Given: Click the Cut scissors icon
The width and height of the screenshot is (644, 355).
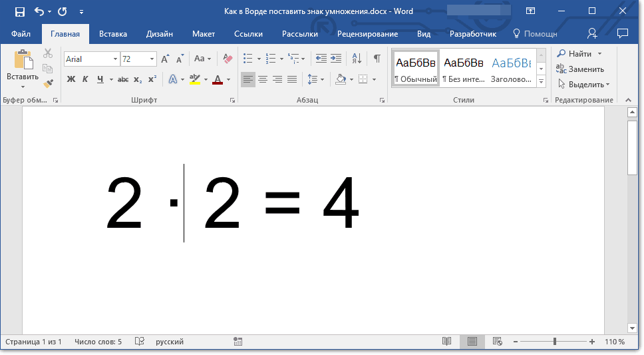Looking at the screenshot, I should 48,54.
